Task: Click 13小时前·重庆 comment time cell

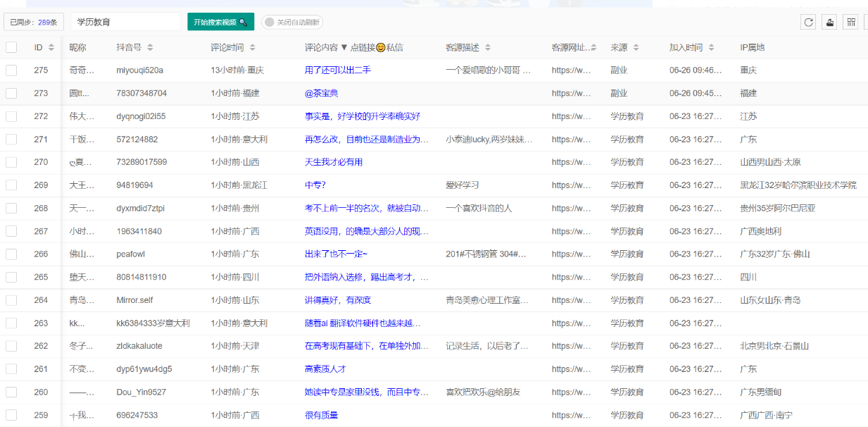Action: click(237, 70)
